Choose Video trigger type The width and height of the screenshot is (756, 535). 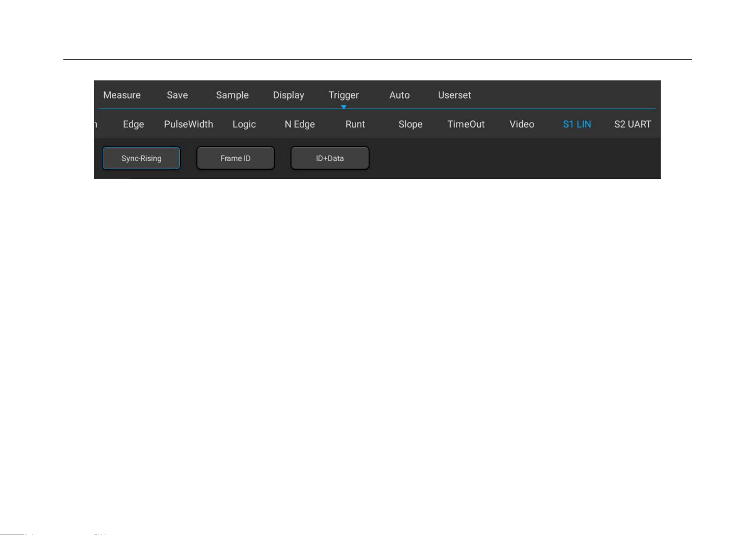click(x=522, y=124)
